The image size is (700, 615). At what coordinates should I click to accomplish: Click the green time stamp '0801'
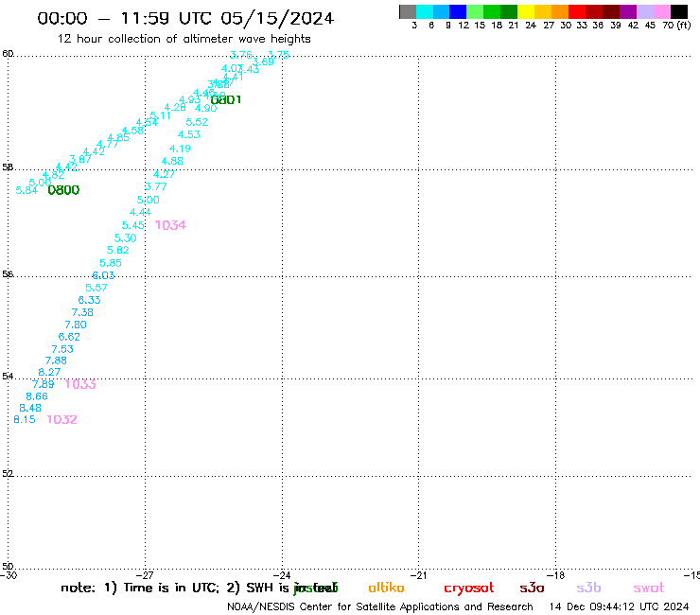click(x=226, y=100)
